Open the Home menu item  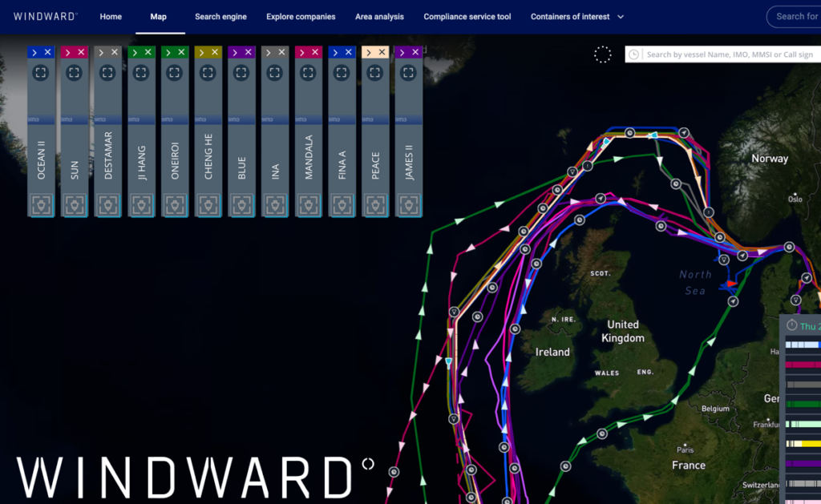click(111, 17)
